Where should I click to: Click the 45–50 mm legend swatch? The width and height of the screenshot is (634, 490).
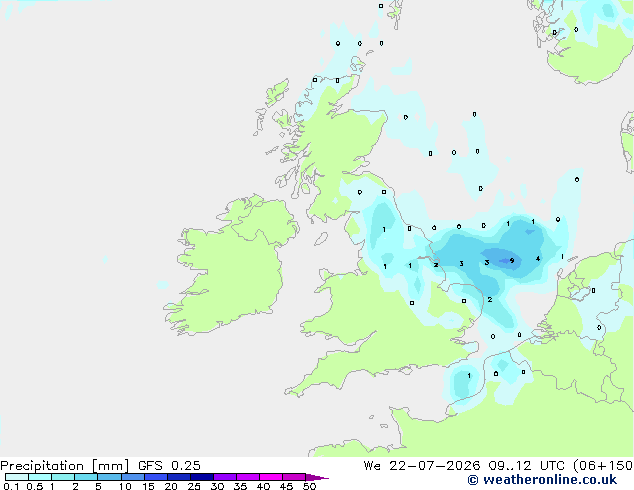(x=294, y=477)
